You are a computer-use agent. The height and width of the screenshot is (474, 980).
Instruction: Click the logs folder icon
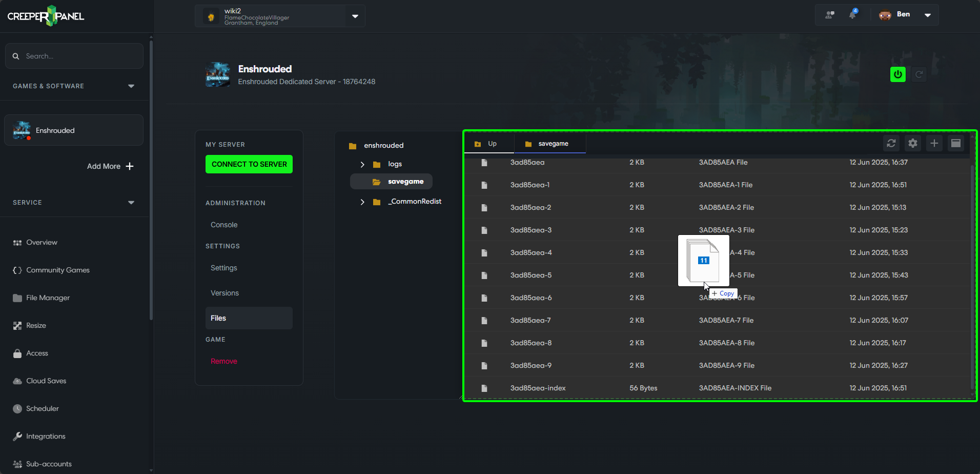pos(377,165)
